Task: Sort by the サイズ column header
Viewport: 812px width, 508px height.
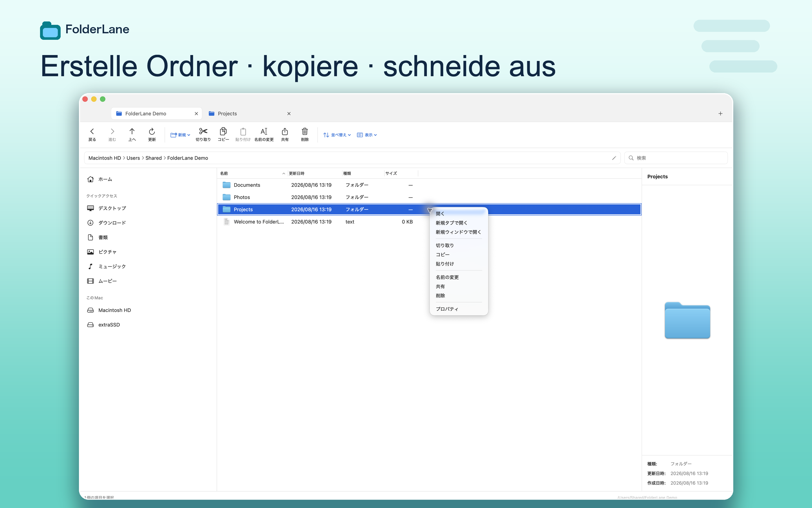Action: 401,173
